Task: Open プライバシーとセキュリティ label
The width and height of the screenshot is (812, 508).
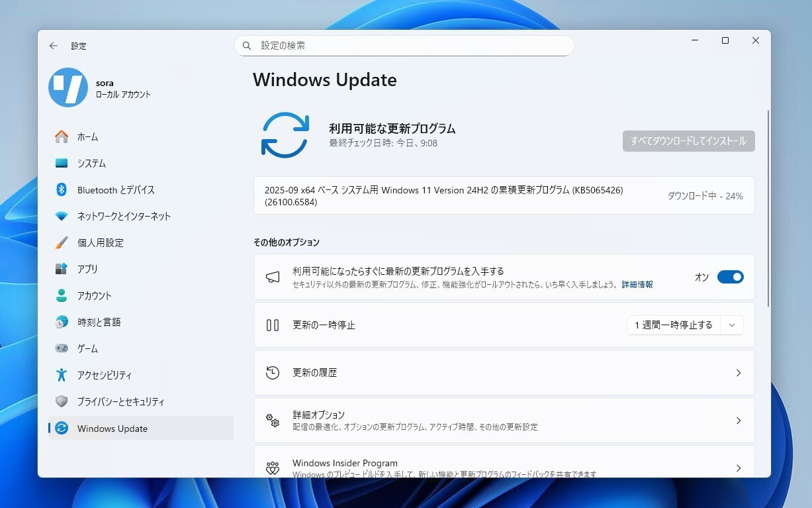Action: 121,401
